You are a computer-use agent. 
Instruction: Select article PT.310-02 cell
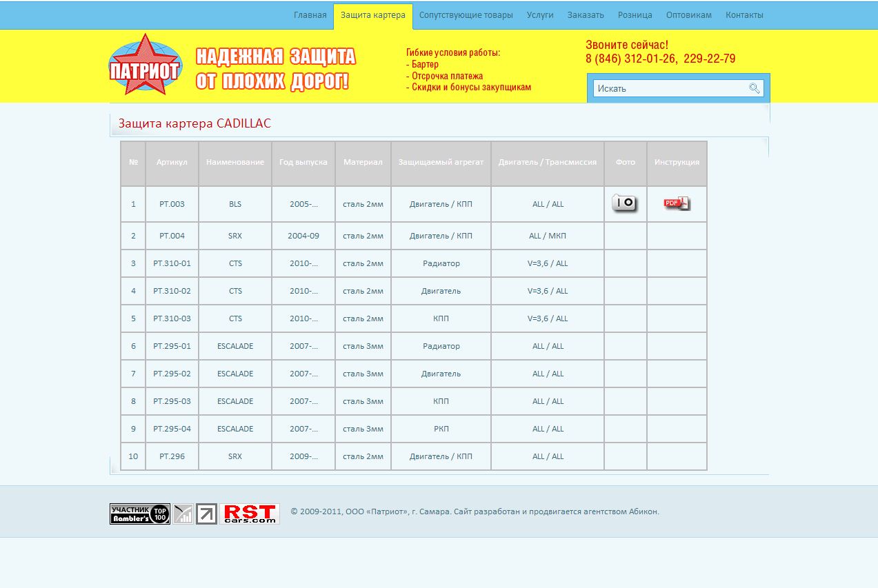pyautogui.click(x=172, y=291)
